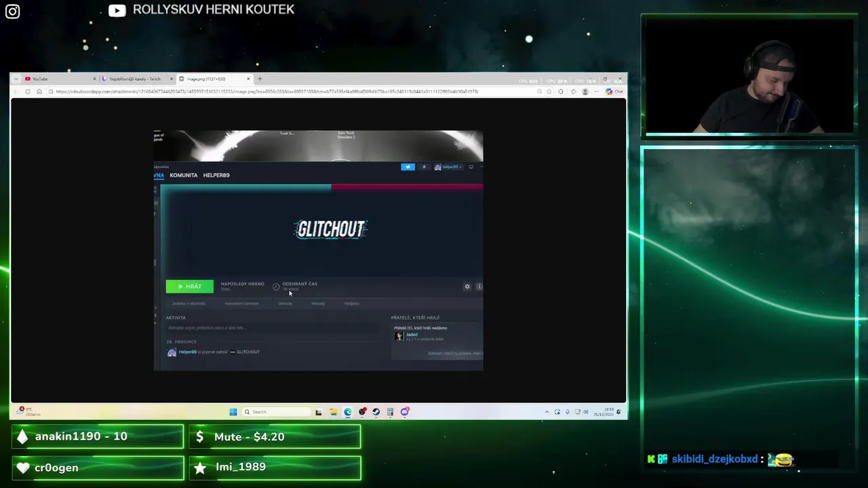
Task: Open the Komunitní centrum tab
Action: pyautogui.click(x=242, y=304)
